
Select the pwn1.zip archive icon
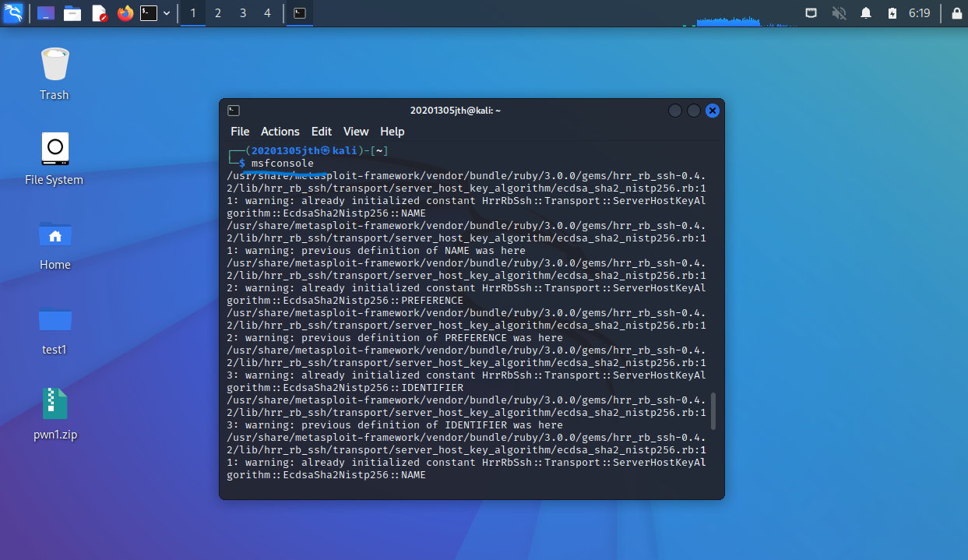click(55, 414)
